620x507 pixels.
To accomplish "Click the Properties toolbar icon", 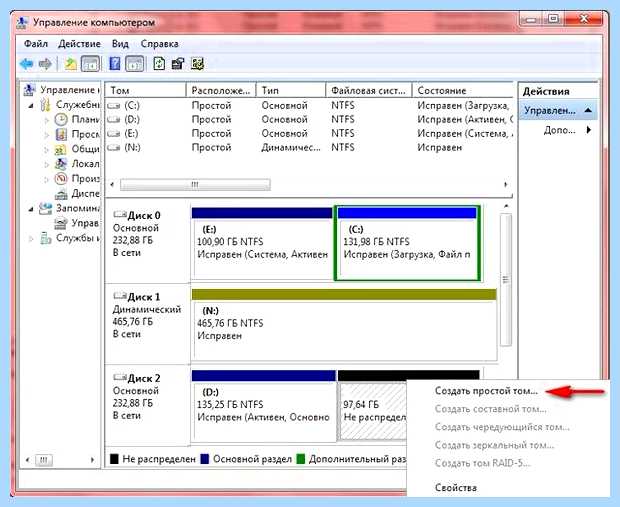I will coord(178,64).
